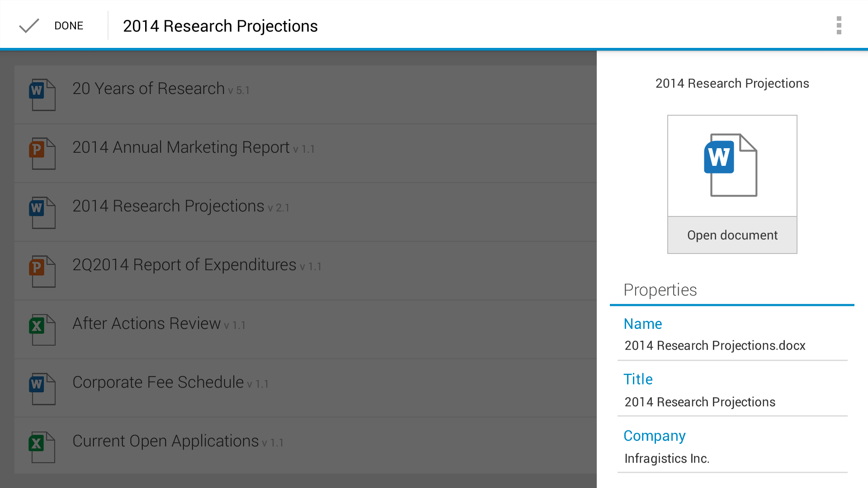Tap DONE to confirm selection
This screenshot has height=488, width=868.
(x=68, y=25)
